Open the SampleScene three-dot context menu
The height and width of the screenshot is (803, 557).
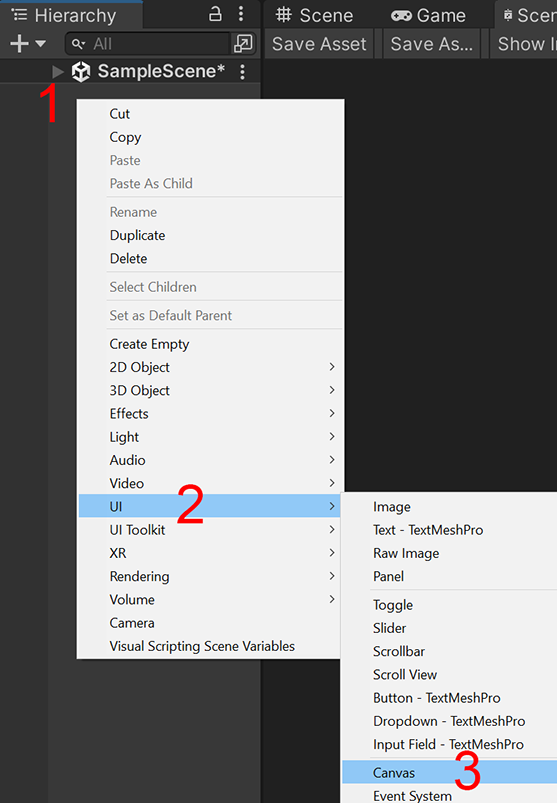(x=242, y=72)
